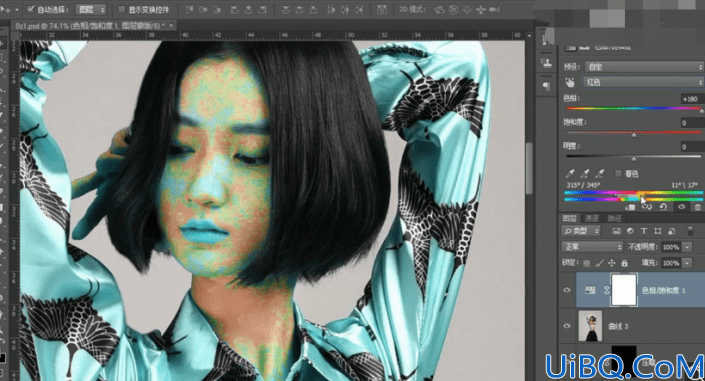The image size is (705, 381).
Task: Click the text layer filter T icon
Action: click(643, 231)
